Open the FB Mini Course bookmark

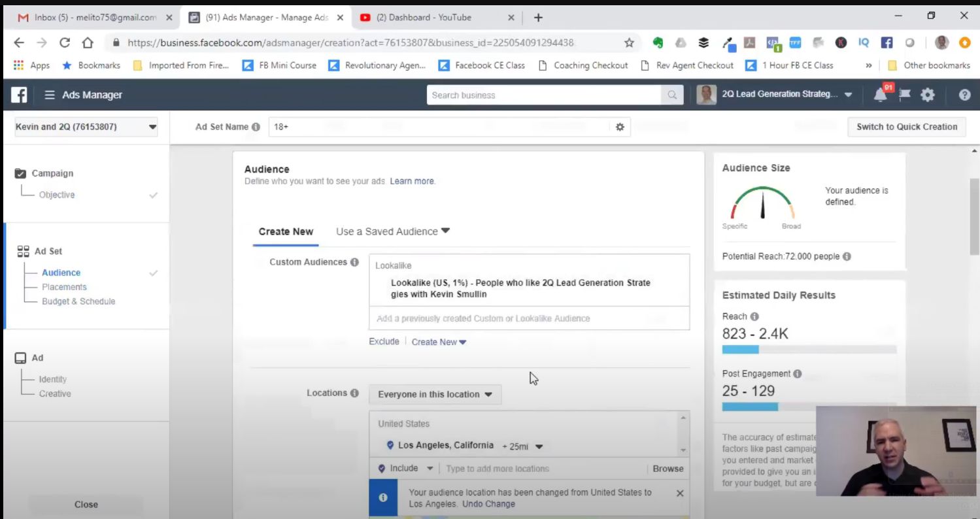tap(279, 65)
